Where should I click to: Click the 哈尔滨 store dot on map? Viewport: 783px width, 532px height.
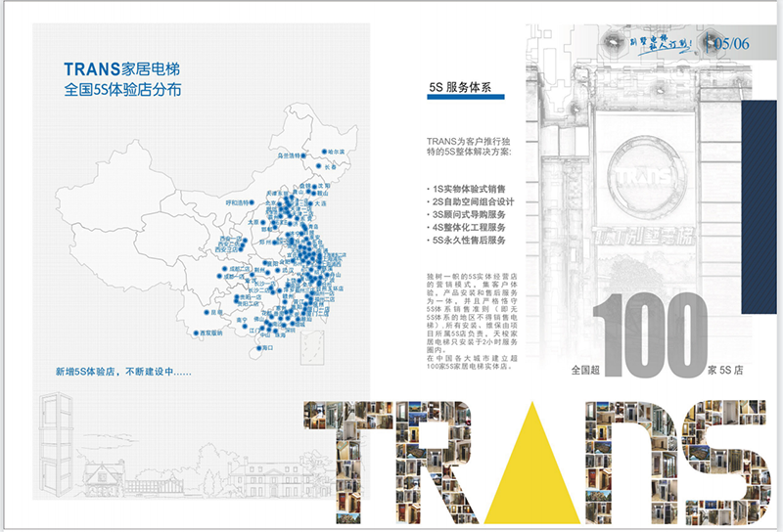(324, 152)
